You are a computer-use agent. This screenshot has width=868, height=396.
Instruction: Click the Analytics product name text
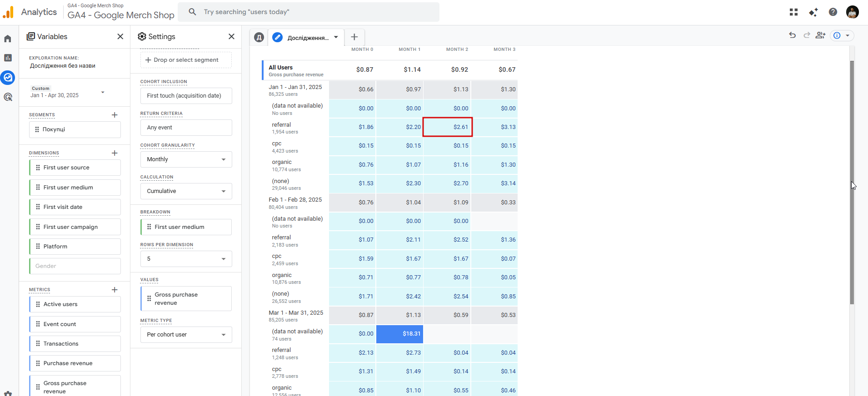click(x=39, y=12)
